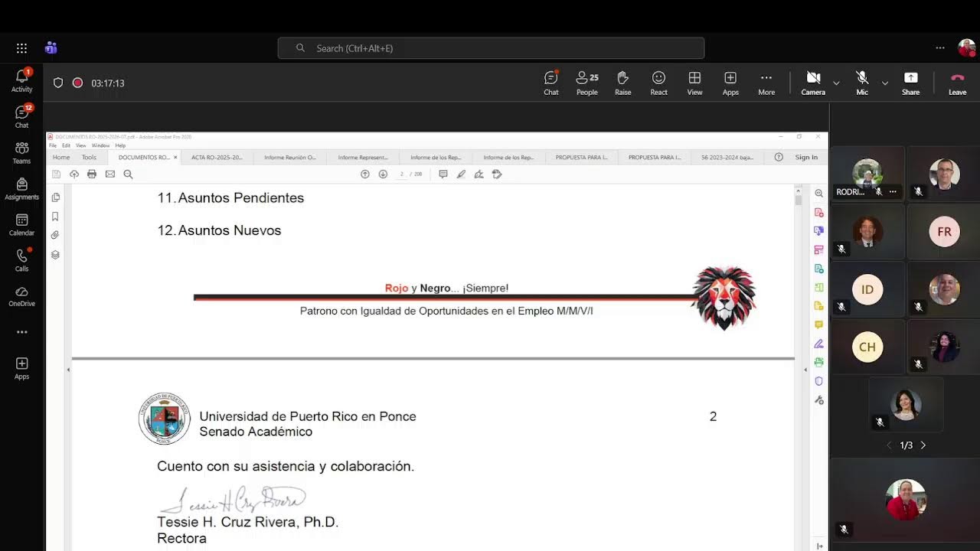This screenshot has height=551, width=980.
Task: Share your screen in the meeting
Action: pyautogui.click(x=910, y=83)
